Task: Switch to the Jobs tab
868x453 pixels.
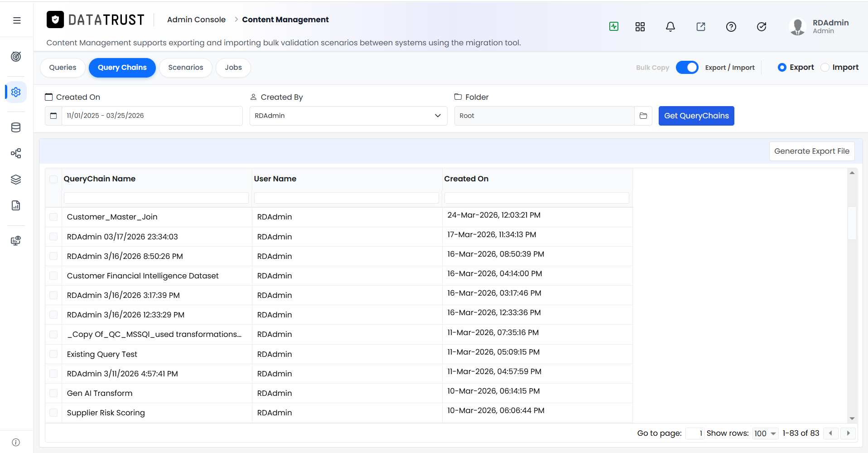Action: (x=233, y=68)
